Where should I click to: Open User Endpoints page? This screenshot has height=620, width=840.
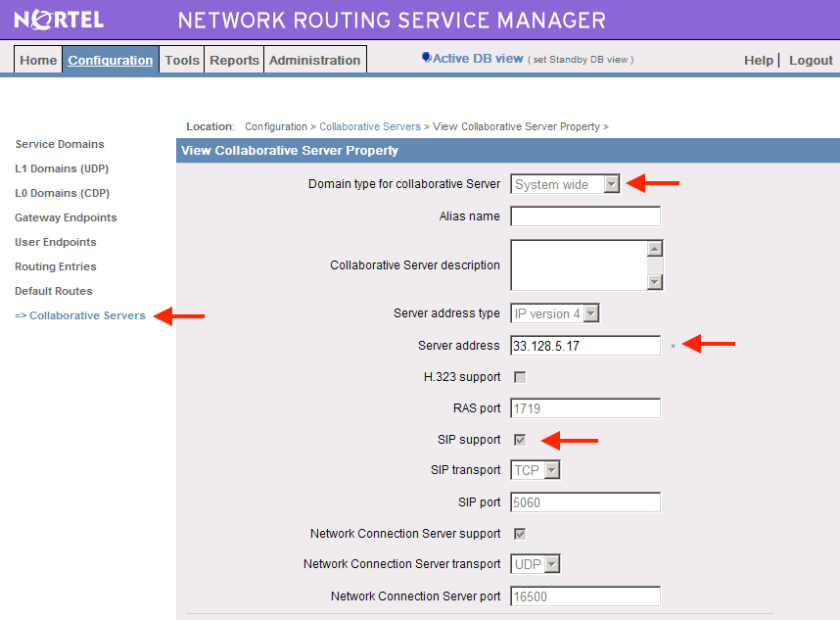(56, 242)
